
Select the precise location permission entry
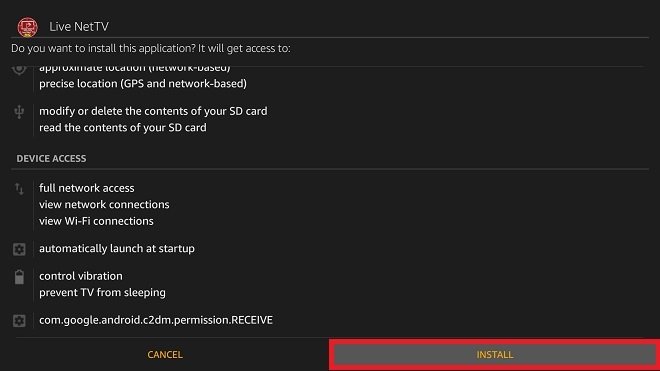pyautogui.click(x=143, y=84)
